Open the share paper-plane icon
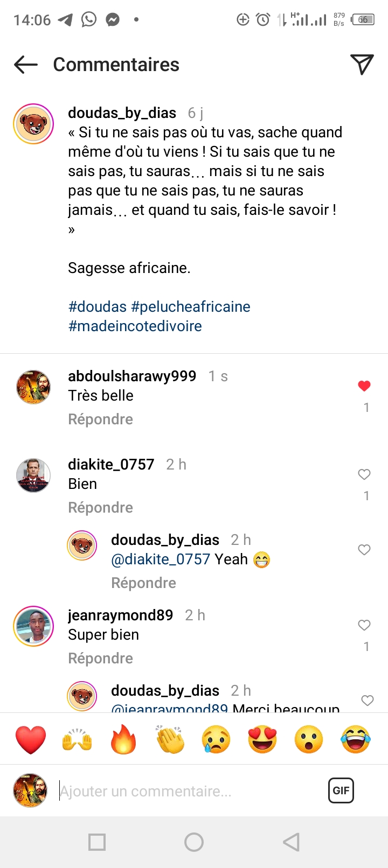The width and height of the screenshot is (388, 868). pos(362,65)
